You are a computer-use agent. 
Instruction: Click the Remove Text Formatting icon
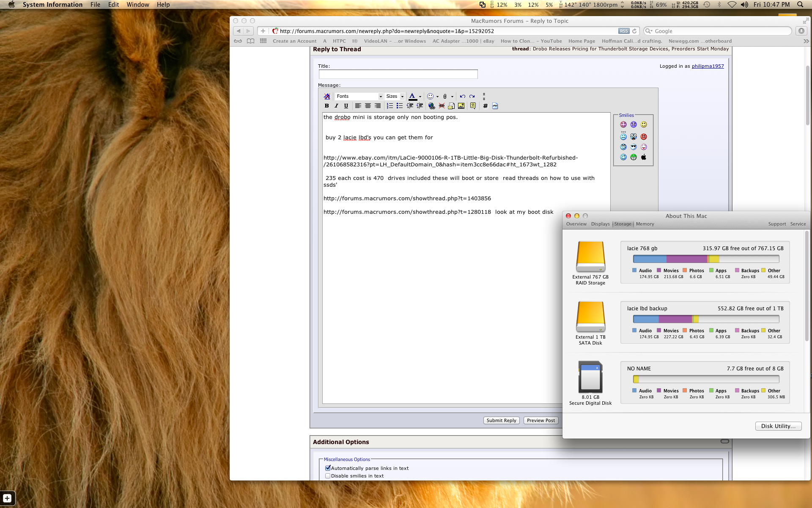pos(326,97)
